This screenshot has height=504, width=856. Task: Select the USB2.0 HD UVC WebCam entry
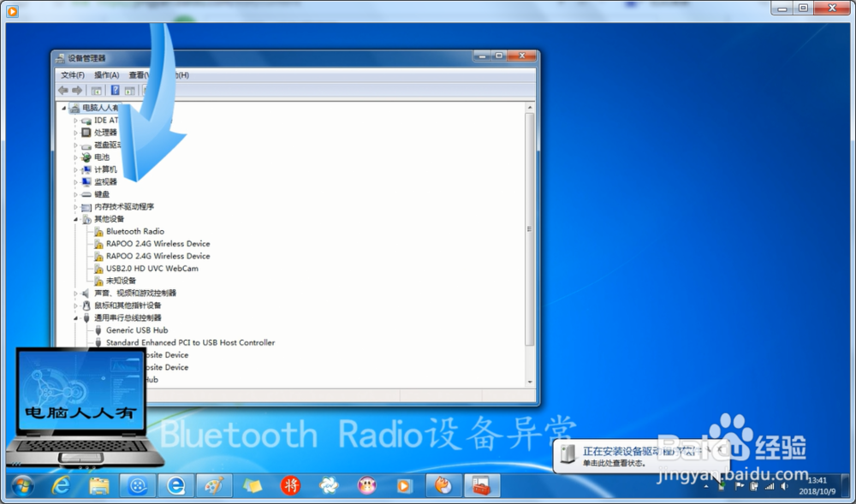pos(152,269)
